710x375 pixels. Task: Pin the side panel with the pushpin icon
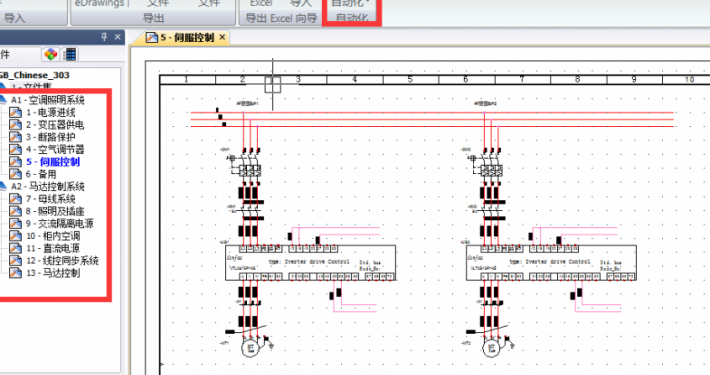point(104,37)
